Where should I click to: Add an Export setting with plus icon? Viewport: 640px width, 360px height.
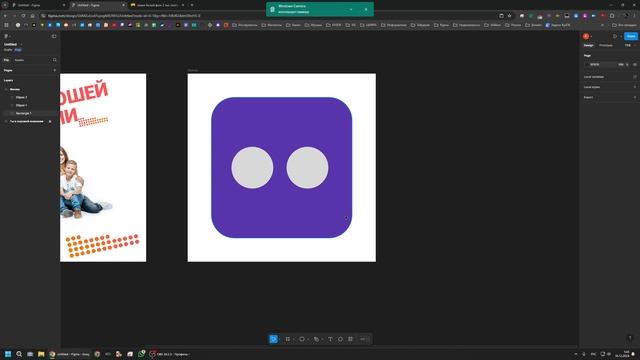[635, 97]
